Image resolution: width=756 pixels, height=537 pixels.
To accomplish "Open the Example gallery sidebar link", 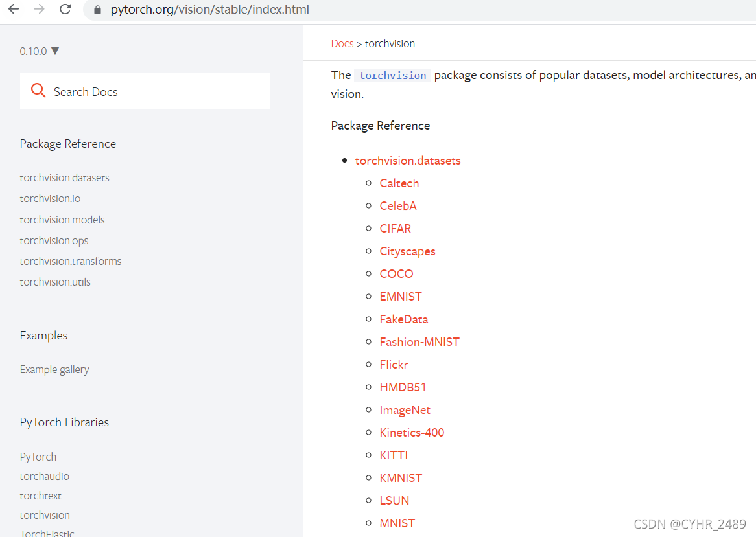I will click(54, 369).
